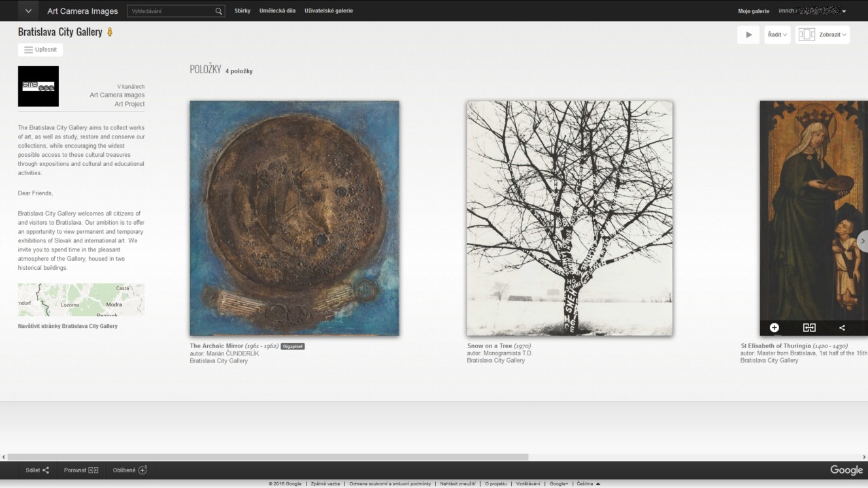Click the Art Camera Images title
This screenshot has height=488, width=868.
82,11
